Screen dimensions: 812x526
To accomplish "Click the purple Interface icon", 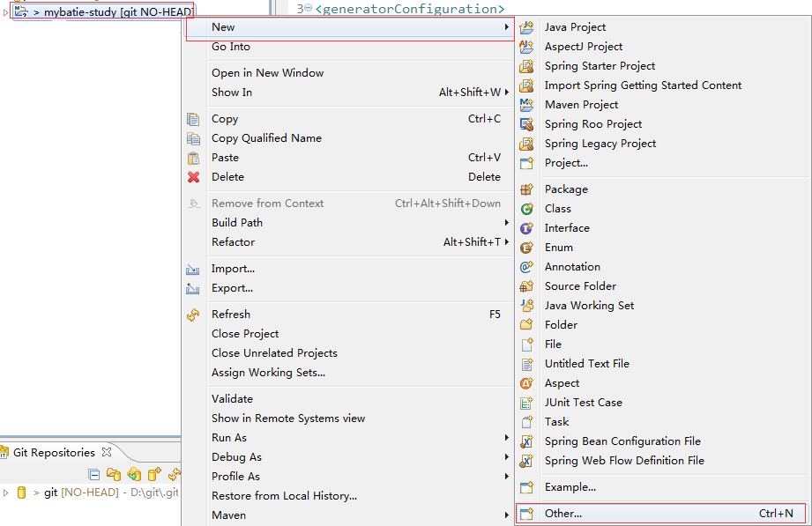I will tap(526, 228).
